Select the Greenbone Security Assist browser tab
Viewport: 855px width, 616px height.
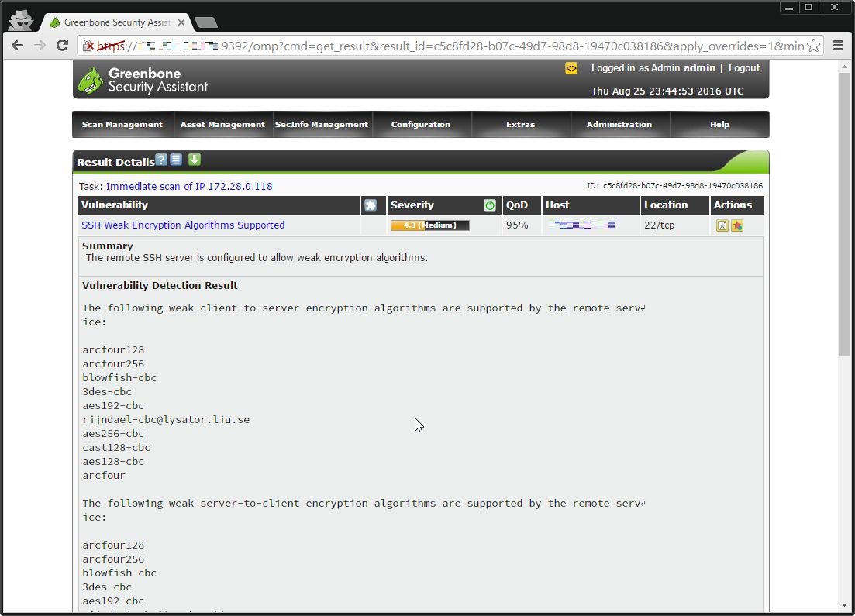pos(117,22)
